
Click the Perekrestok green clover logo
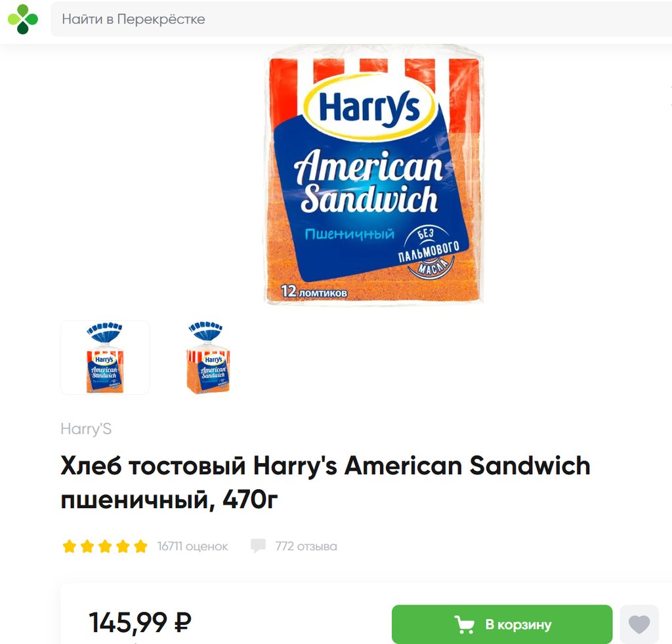point(22,19)
